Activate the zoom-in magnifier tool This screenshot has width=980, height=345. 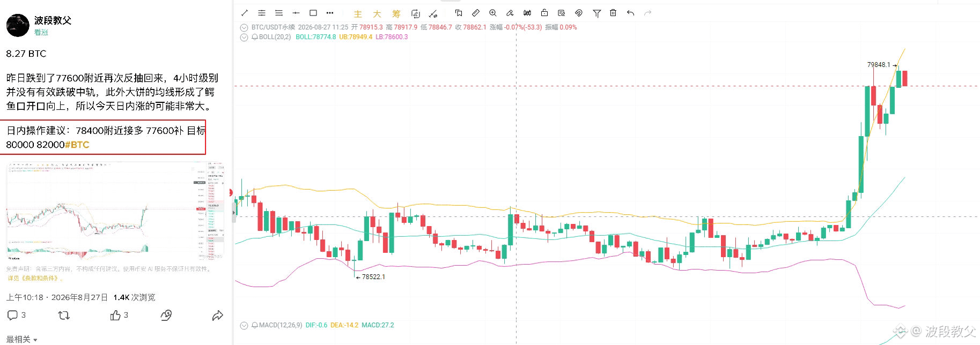pyautogui.click(x=493, y=13)
